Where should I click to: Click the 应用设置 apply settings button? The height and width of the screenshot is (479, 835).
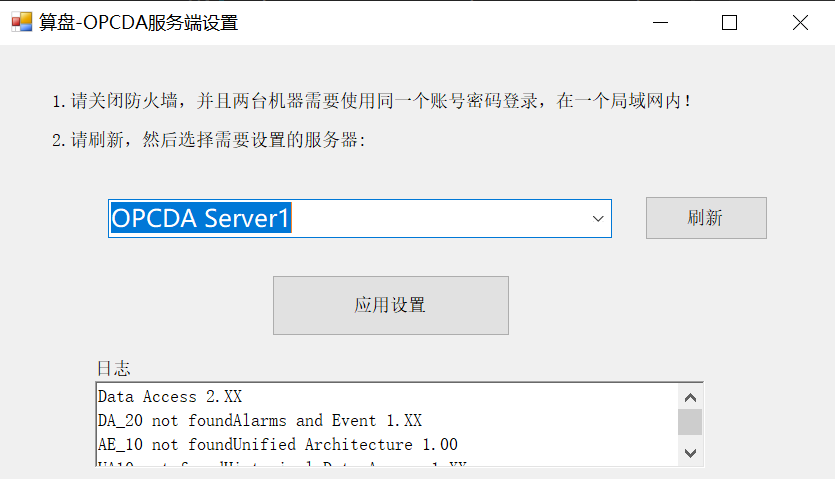390,305
